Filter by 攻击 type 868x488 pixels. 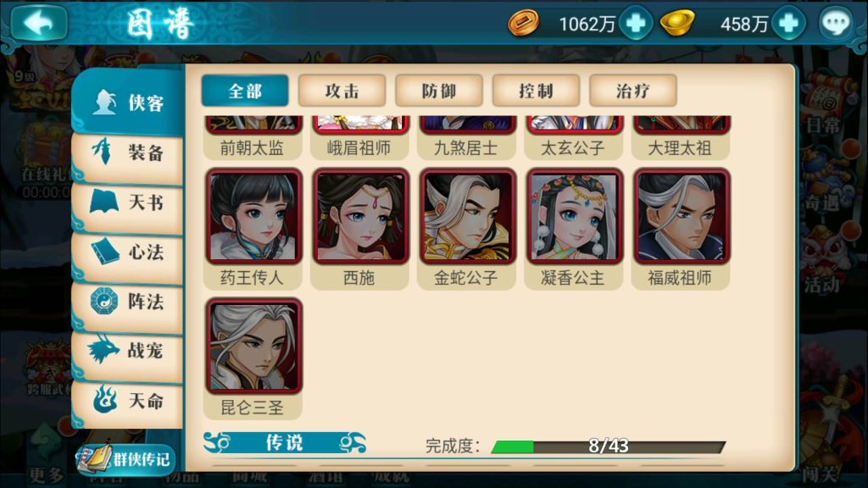click(x=342, y=91)
